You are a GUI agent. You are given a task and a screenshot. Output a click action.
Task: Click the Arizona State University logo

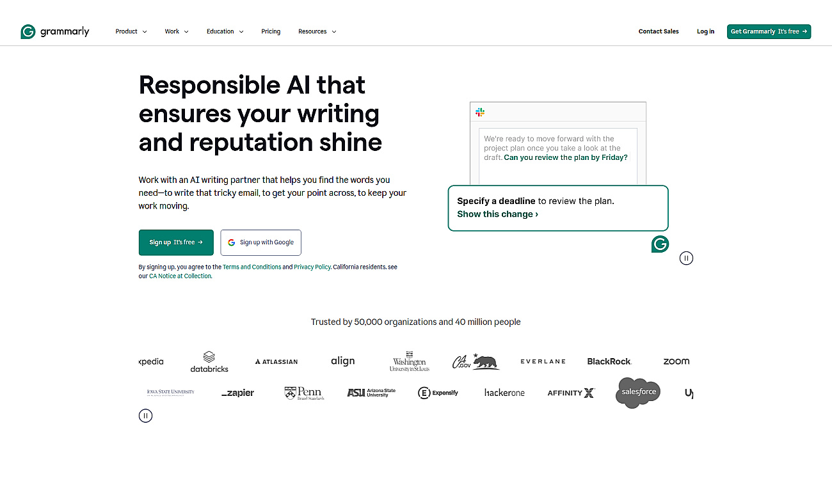371,393
